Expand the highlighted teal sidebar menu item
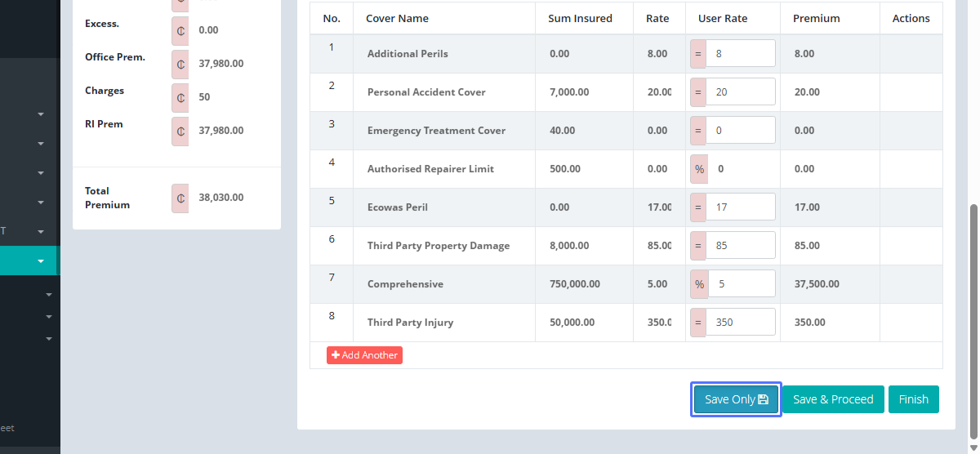 [41, 261]
